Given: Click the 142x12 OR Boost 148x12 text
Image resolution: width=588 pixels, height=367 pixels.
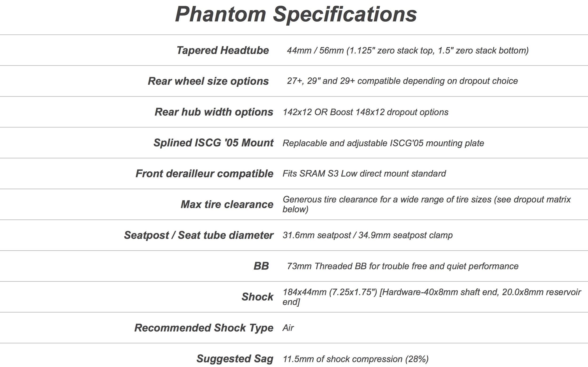Looking at the screenshot, I should [x=366, y=112].
